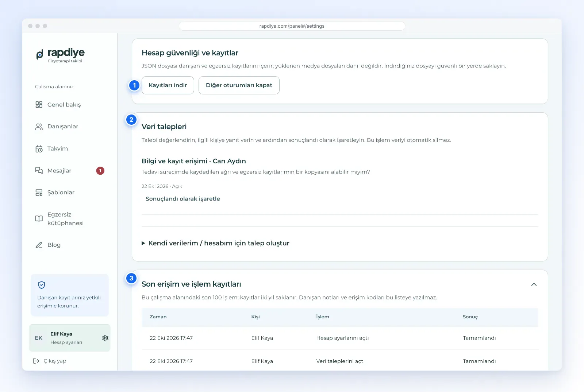Click the Zaman column header
This screenshot has height=392, width=584.
point(158,317)
